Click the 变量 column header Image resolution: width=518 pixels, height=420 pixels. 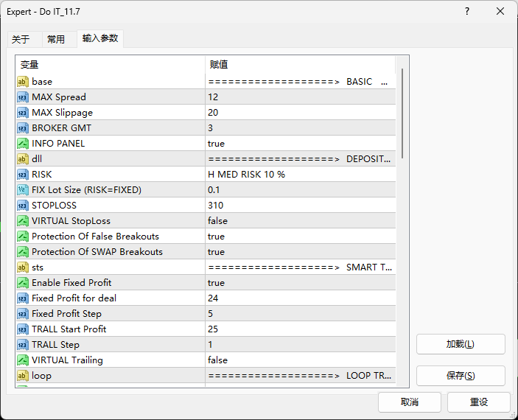point(111,64)
